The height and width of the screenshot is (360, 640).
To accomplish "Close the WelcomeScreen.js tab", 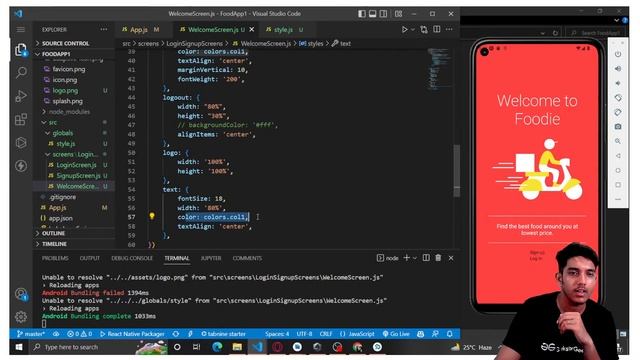I will point(252,29).
